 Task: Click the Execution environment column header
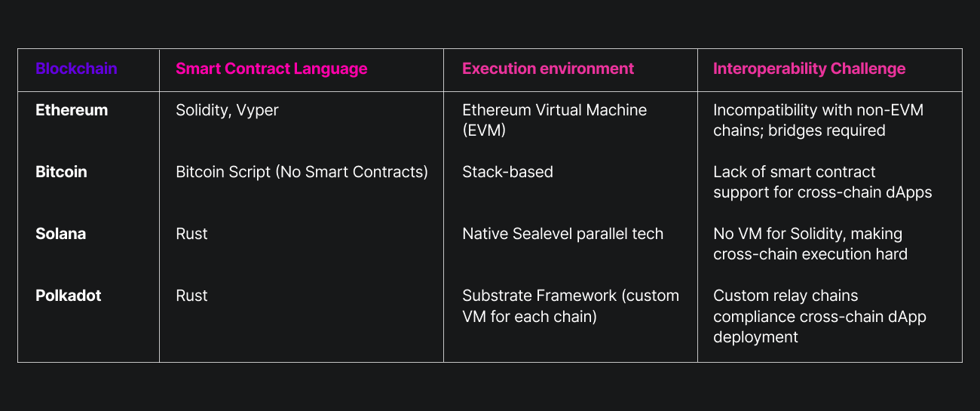548,69
